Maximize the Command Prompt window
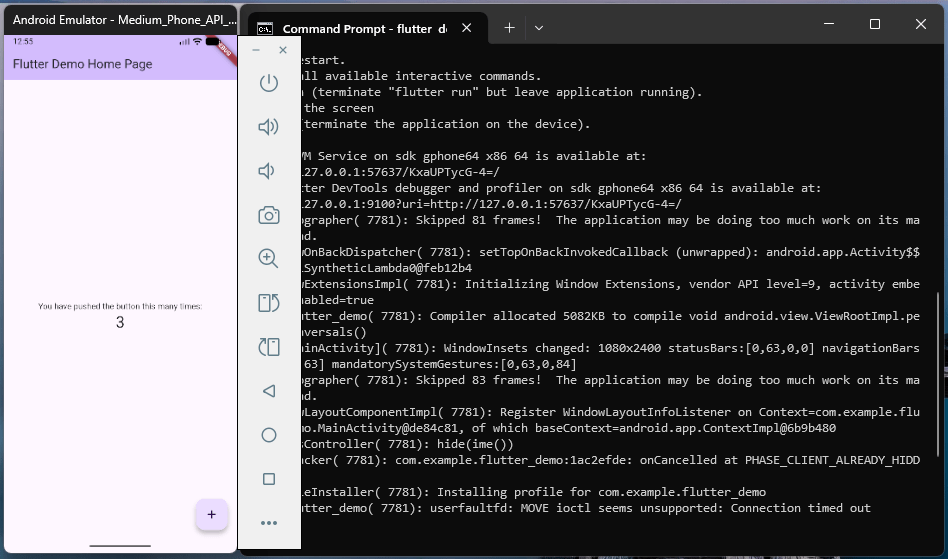Image resolution: width=948 pixels, height=559 pixels. click(875, 24)
